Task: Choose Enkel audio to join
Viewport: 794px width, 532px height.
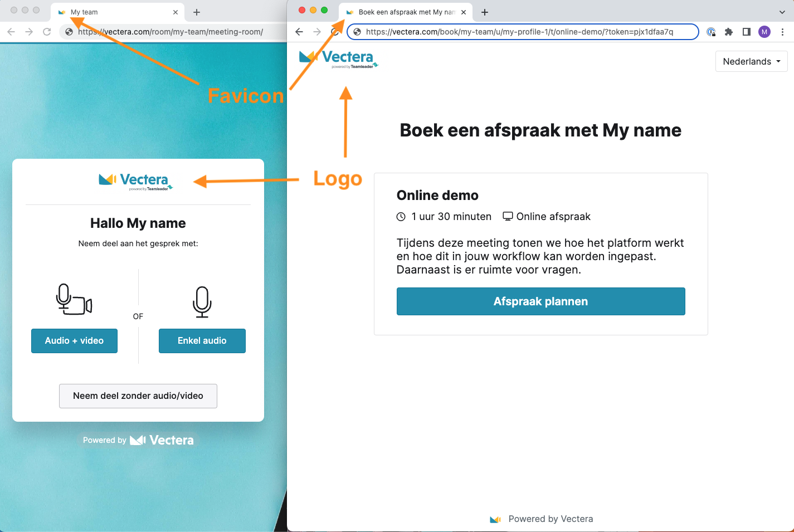Action: 202,340
